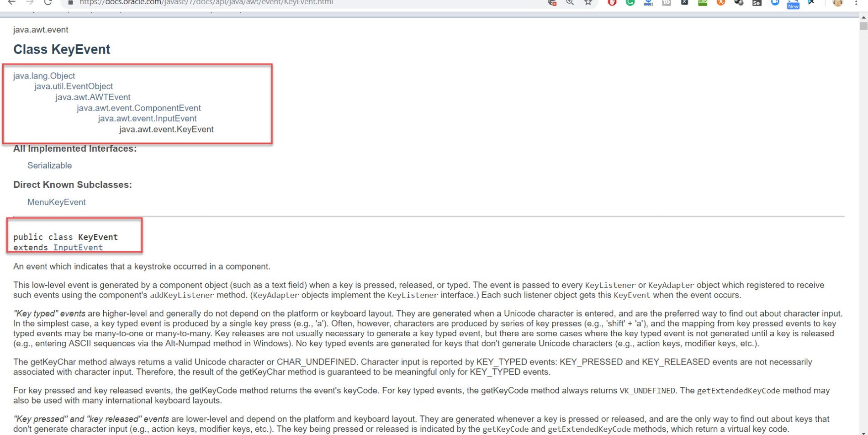Open the java.awt.event.ComponentEvent link
This screenshot has width=868, height=435.
click(139, 108)
